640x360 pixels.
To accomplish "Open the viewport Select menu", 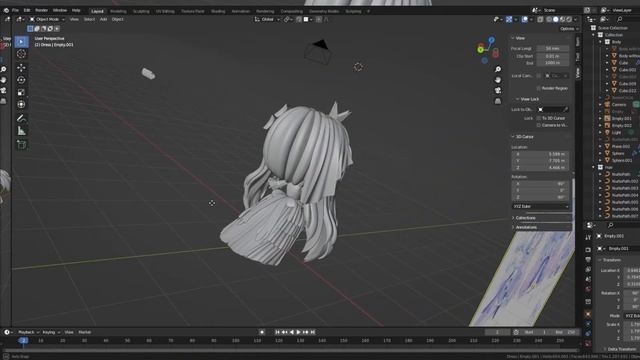I will (89, 19).
